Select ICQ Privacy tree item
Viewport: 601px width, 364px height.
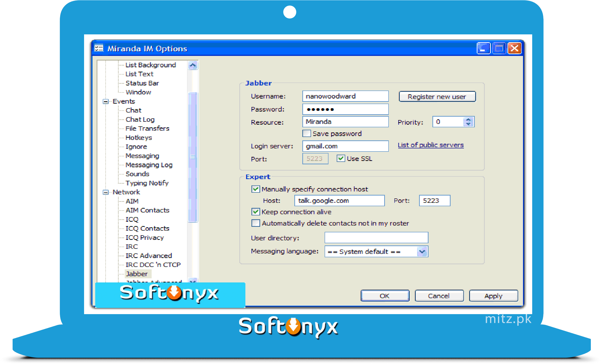pyautogui.click(x=144, y=238)
